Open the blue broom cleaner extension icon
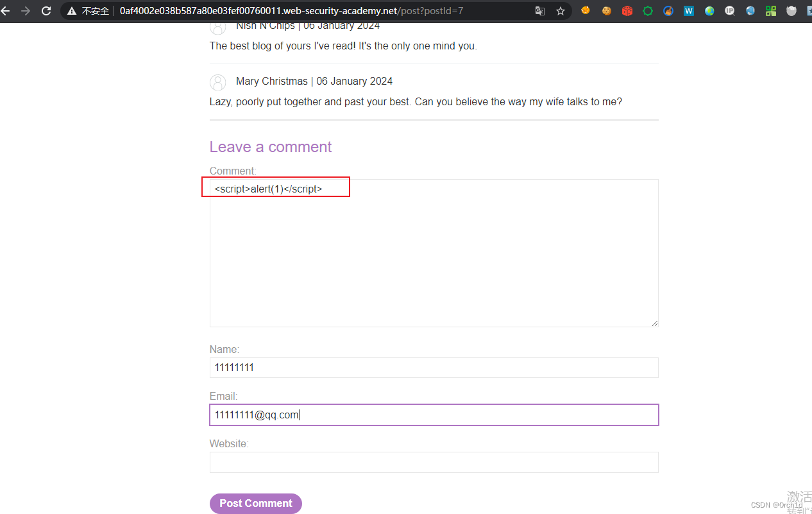 668,11
